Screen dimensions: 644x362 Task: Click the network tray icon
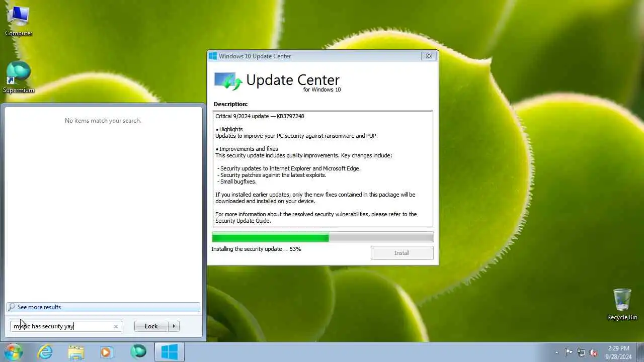[581, 352]
